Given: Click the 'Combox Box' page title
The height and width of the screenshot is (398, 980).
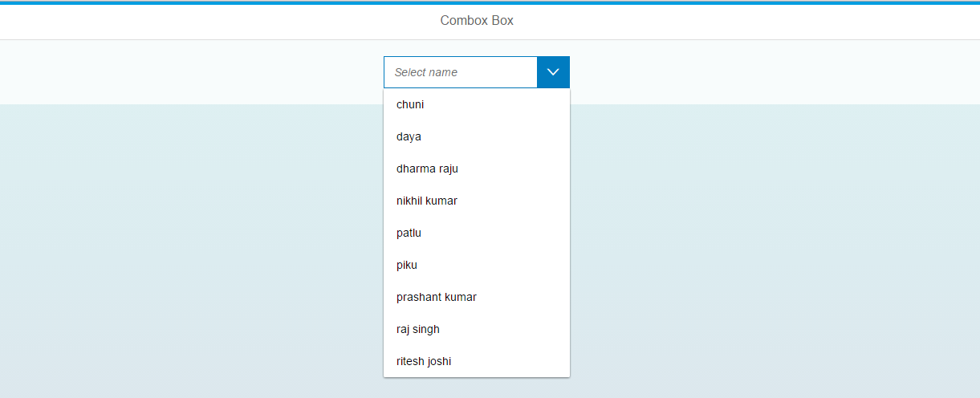Looking at the screenshot, I should click(477, 21).
